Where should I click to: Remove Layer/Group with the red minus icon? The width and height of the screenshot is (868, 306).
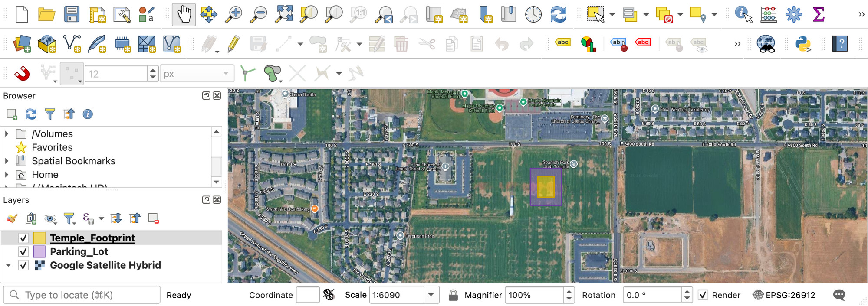pyautogui.click(x=154, y=218)
